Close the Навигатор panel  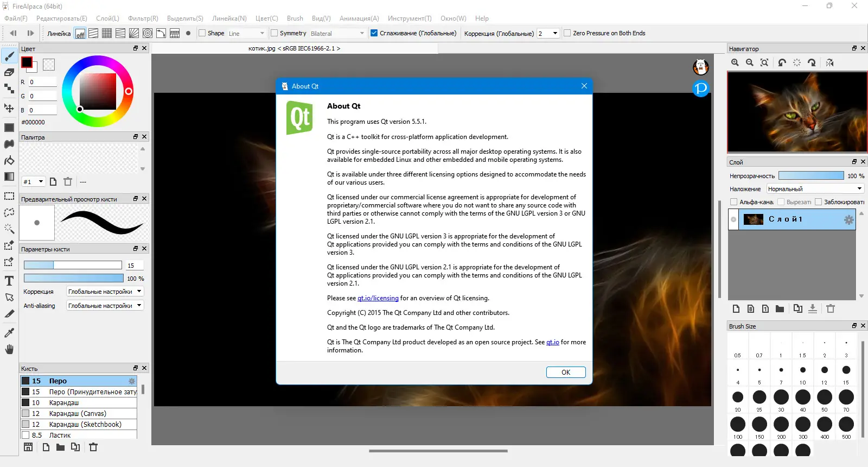(x=863, y=48)
